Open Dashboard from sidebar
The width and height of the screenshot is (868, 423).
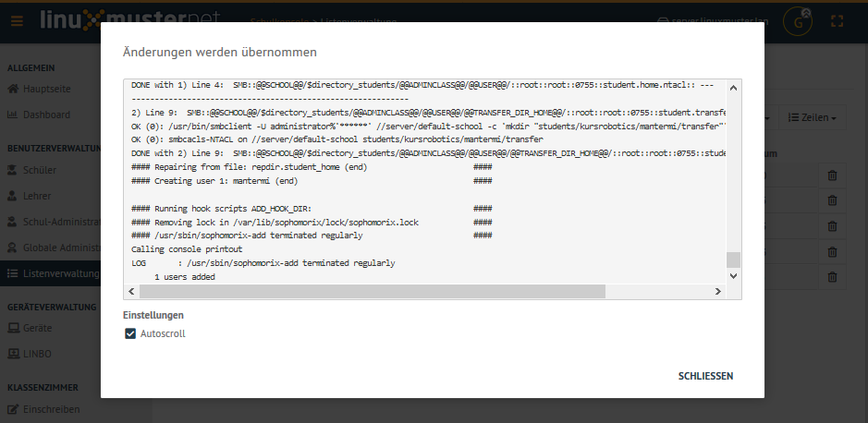coord(39,115)
